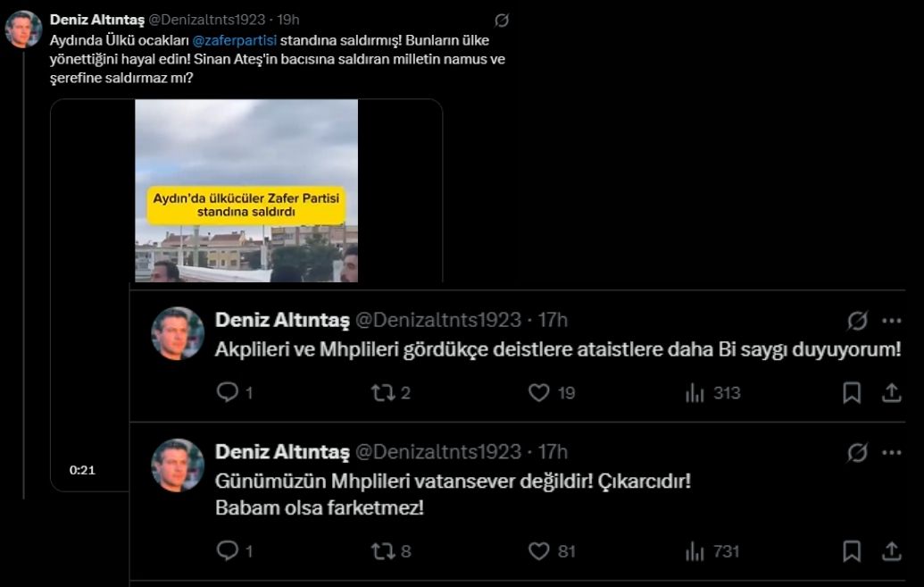924x587 pixels.
Task: Open view analytics showing 313 views
Action: [x=695, y=392]
